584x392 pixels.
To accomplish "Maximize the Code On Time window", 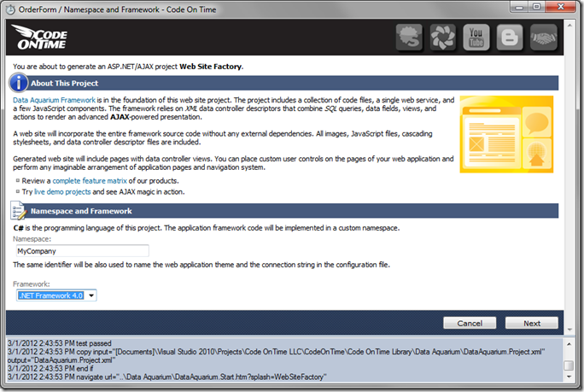I will pyautogui.click(x=536, y=7).
